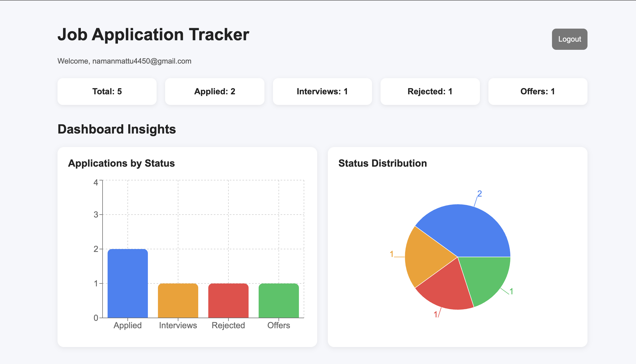Select the Total: 5 stat card
The width and height of the screenshot is (636, 364).
coord(107,91)
